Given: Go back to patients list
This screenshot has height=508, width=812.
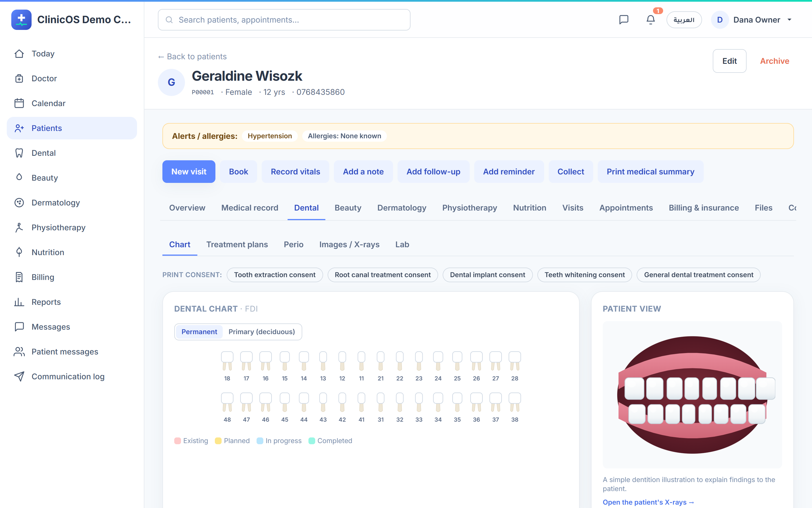Looking at the screenshot, I should click(192, 56).
